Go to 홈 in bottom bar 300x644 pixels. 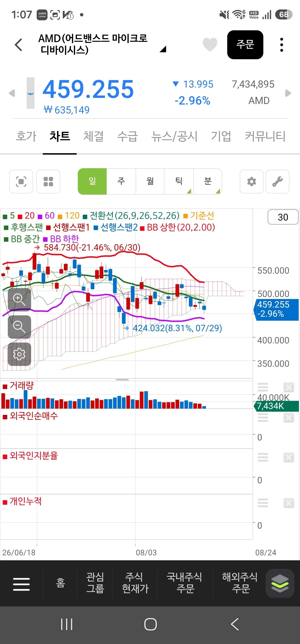[x=60, y=583]
